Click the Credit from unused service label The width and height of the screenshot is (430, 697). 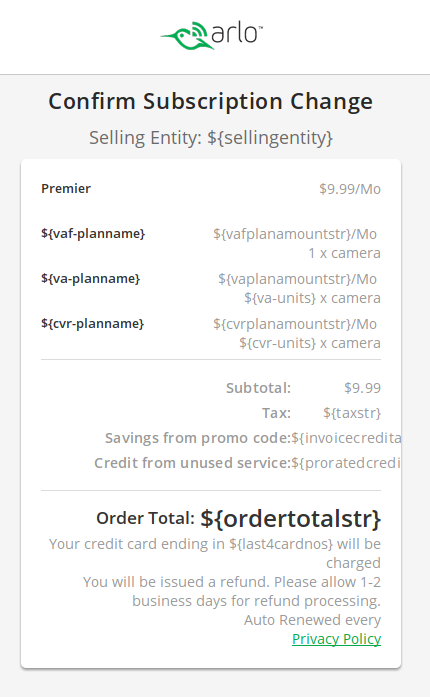click(x=193, y=463)
